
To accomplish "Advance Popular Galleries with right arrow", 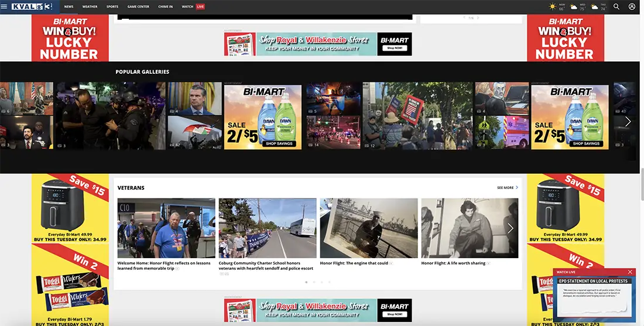I will [x=628, y=122].
